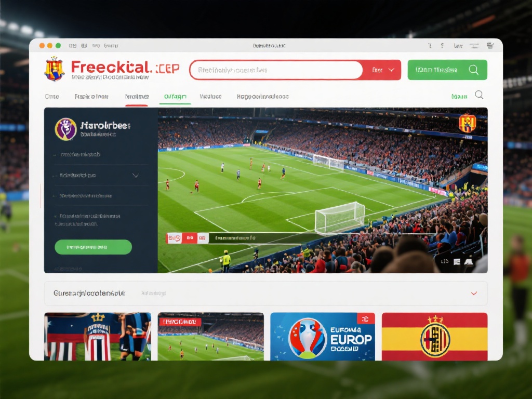Switch to the green underlined navigation tab

(175, 96)
